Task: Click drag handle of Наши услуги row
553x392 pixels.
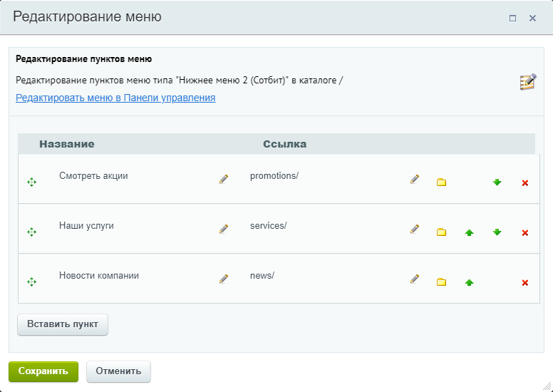Action: coord(32,232)
